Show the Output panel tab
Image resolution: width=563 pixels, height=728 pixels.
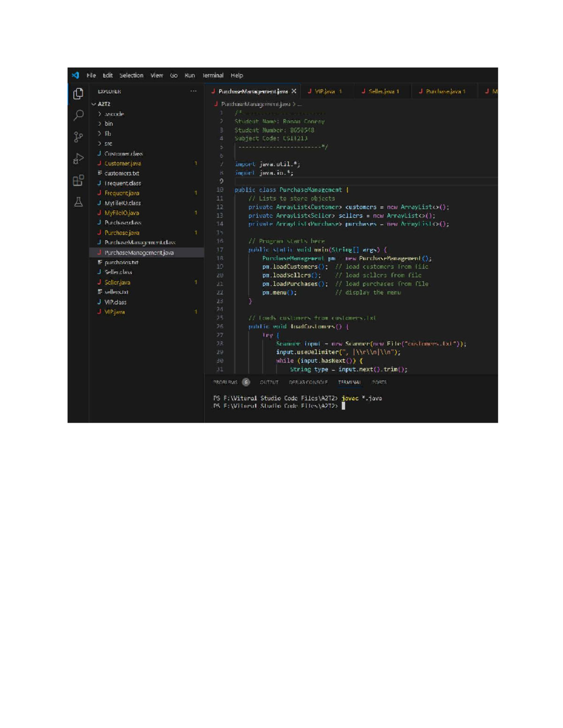pos(269,382)
